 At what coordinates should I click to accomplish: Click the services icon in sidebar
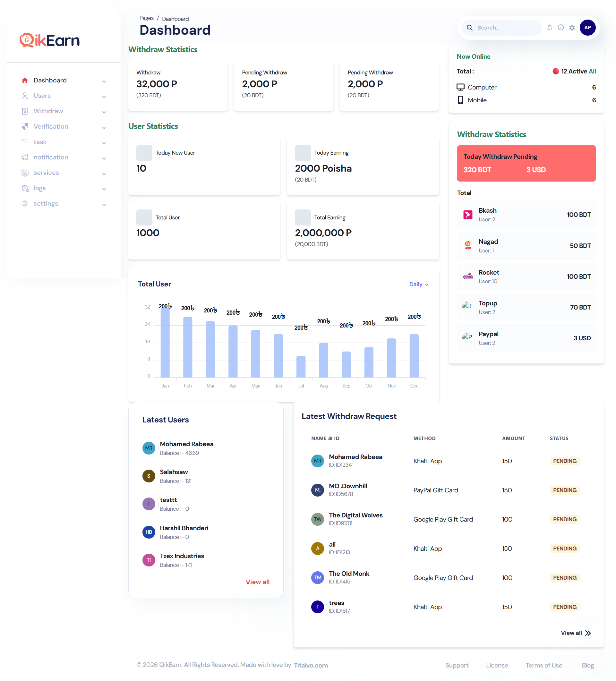pos(25,173)
